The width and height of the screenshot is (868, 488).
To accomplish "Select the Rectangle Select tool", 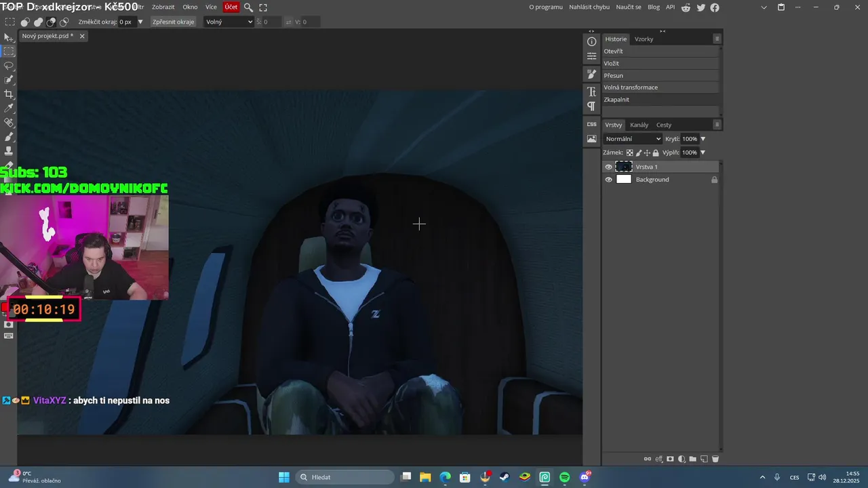I will point(9,52).
